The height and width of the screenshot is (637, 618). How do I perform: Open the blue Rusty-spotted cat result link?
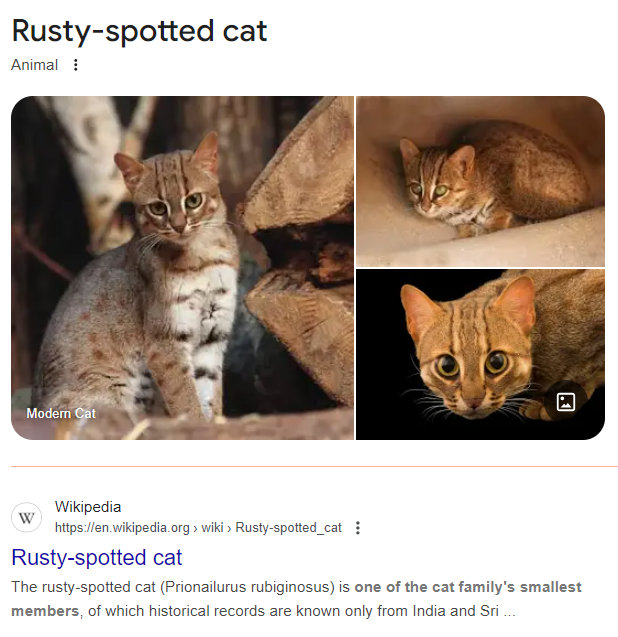coord(97,557)
